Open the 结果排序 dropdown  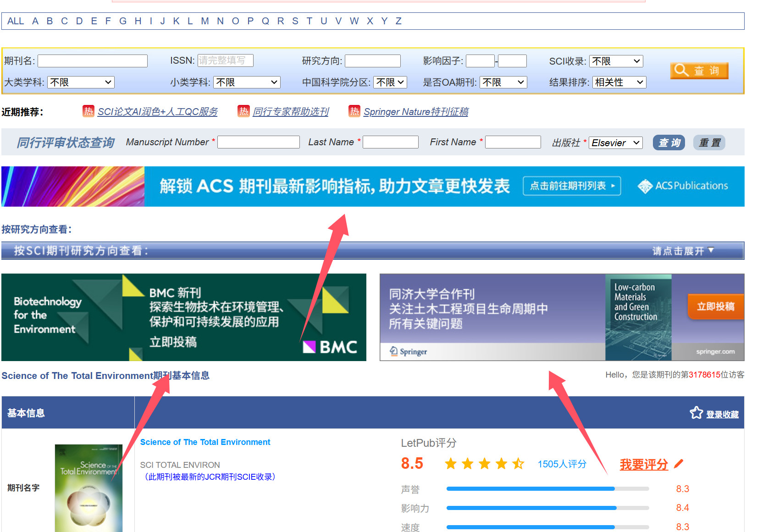click(x=619, y=82)
